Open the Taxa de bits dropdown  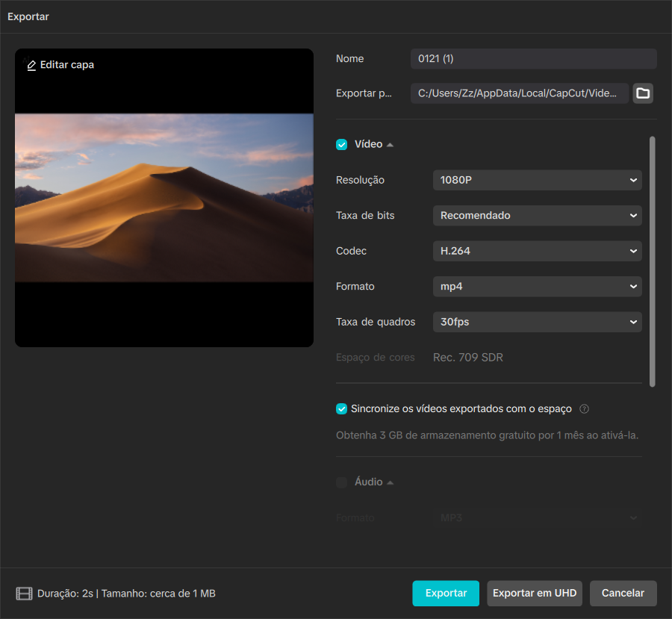537,216
